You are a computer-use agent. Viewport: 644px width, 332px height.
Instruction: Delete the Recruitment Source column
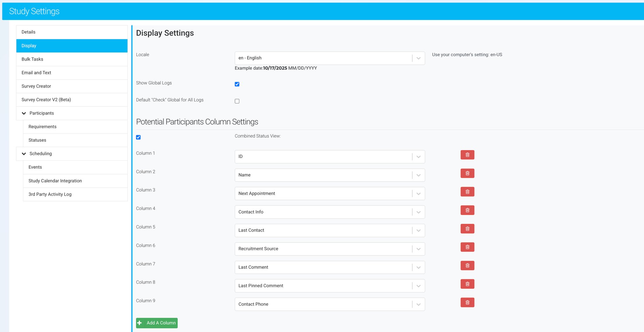tap(467, 247)
